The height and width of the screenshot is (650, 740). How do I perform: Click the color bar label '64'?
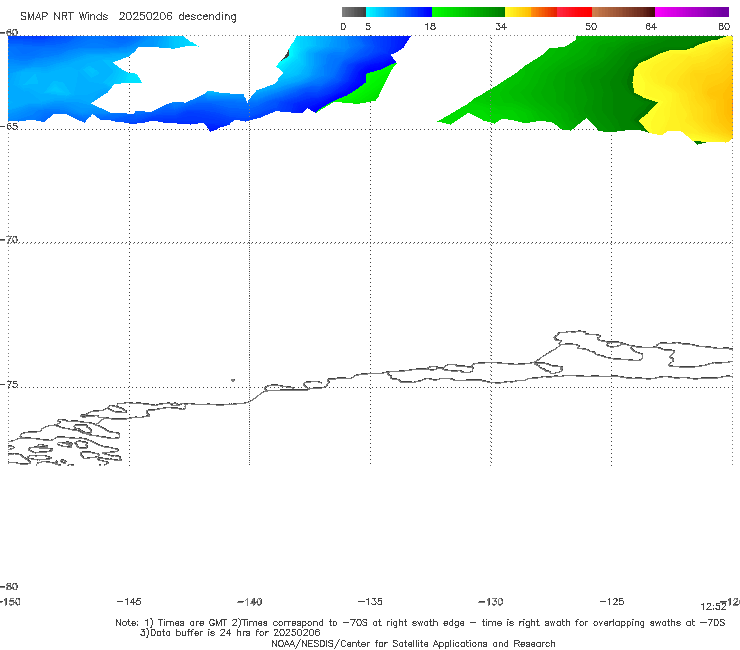pos(651,26)
